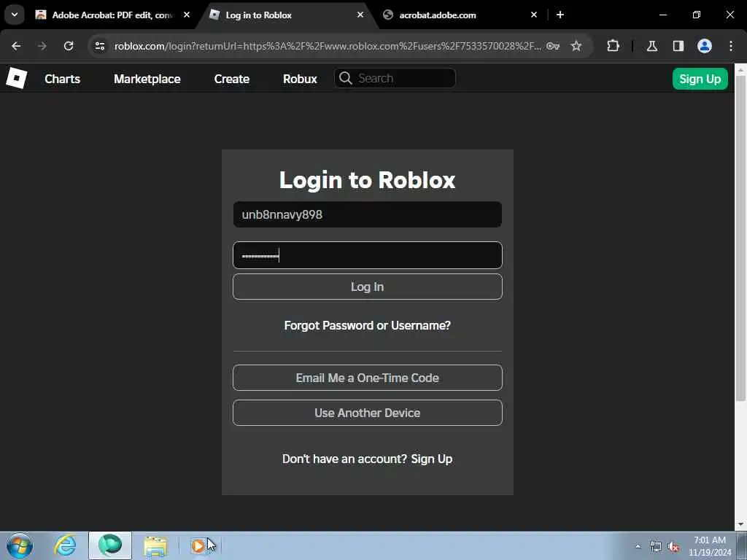Open the Chrome three-dot menu

[731, 46]
